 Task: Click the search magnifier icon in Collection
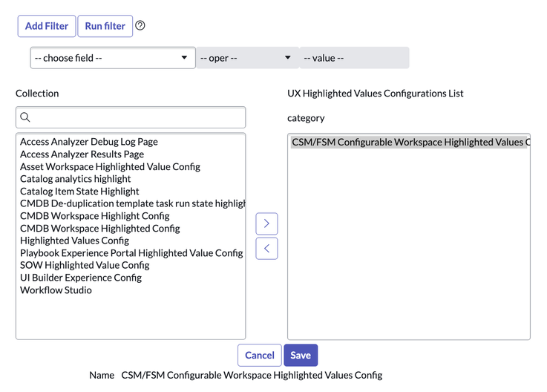[x=25, y=117]
